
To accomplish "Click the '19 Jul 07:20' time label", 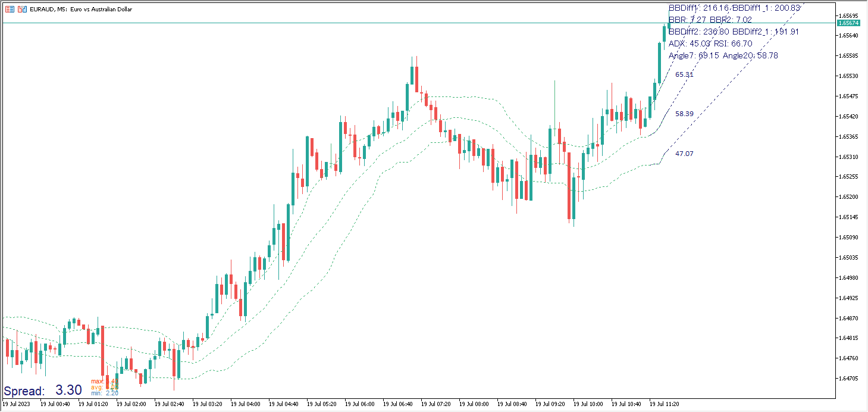I will (435, 404).
